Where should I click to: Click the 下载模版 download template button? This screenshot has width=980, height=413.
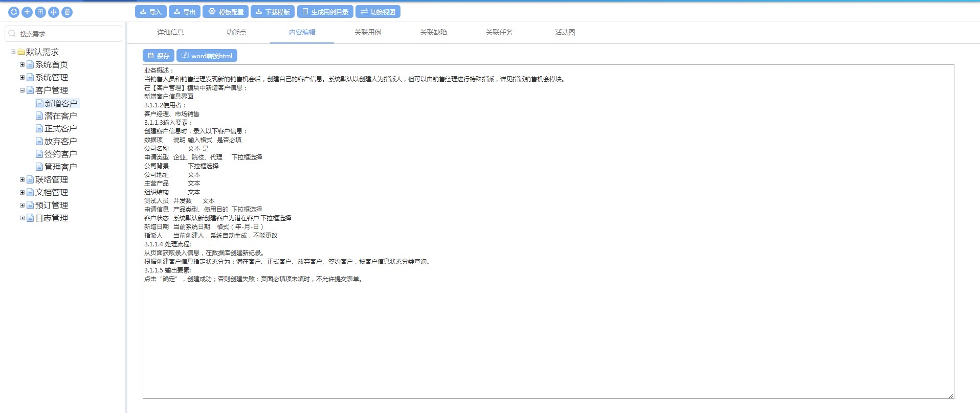[273, 12]
